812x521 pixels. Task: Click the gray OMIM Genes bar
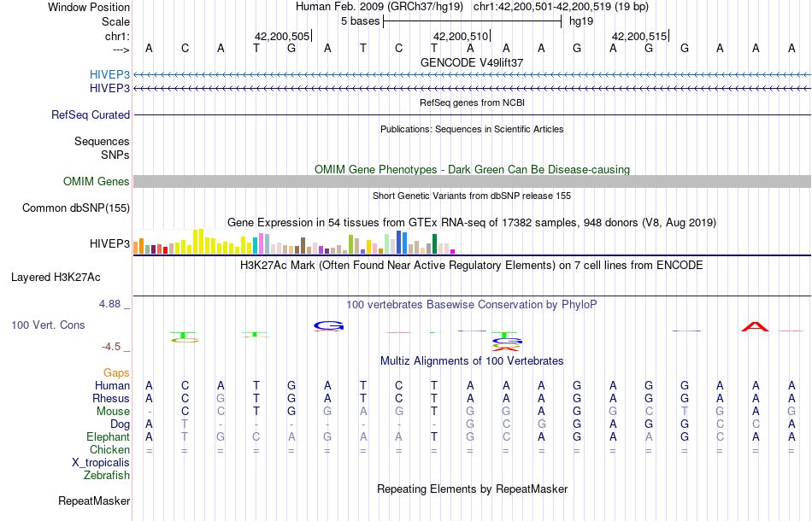472,181
